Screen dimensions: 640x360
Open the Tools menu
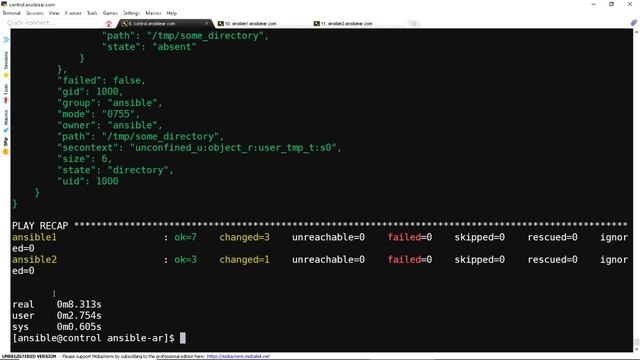[92, 13]
